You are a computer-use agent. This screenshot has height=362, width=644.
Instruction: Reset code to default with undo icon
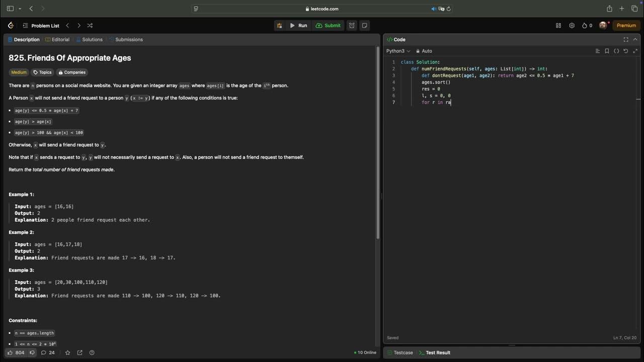pyautogui.click(x=626, y=51)
